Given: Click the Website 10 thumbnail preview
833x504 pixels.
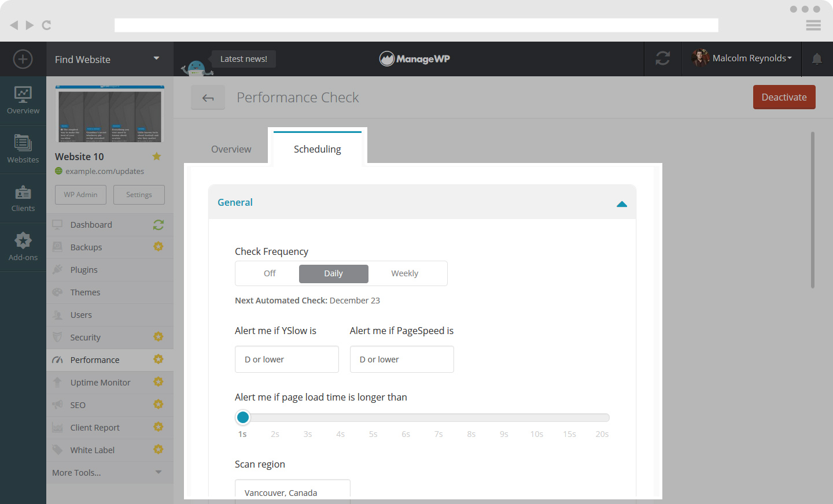Looking at the screenshot, I should tap(110, 114).
